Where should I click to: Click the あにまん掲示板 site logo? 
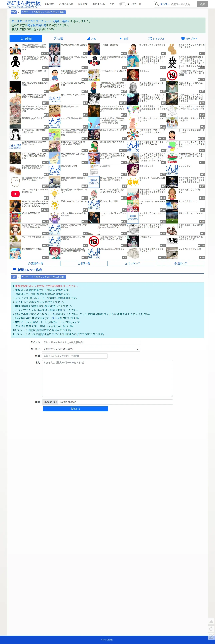(24, 4)
